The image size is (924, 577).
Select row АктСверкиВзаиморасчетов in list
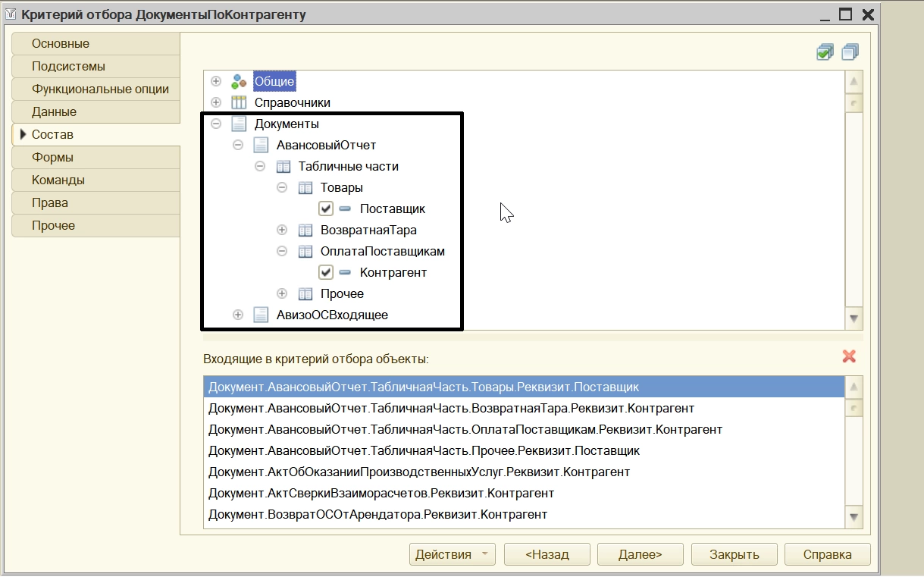(x=525, y=493)
